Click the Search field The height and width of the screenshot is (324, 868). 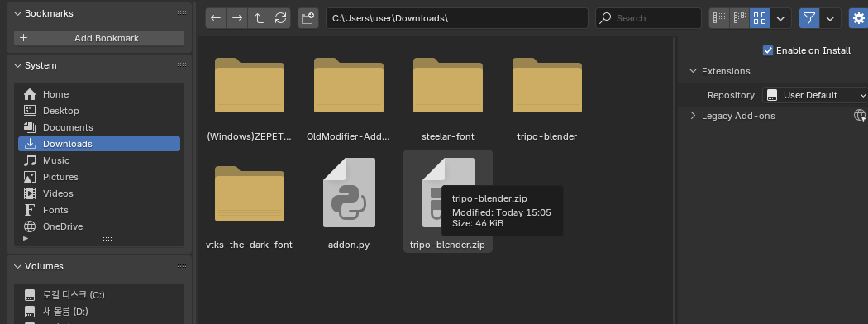click(648, 18)
